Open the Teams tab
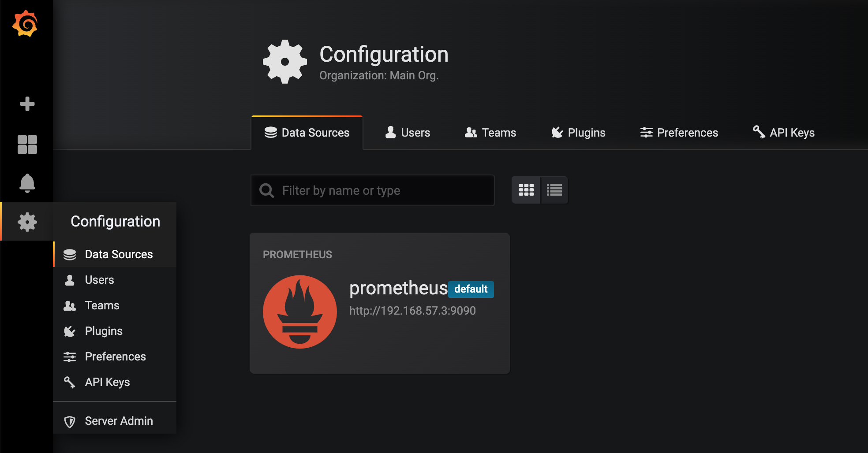This screenshot has height=453, width=868. [x=490, y=133]
